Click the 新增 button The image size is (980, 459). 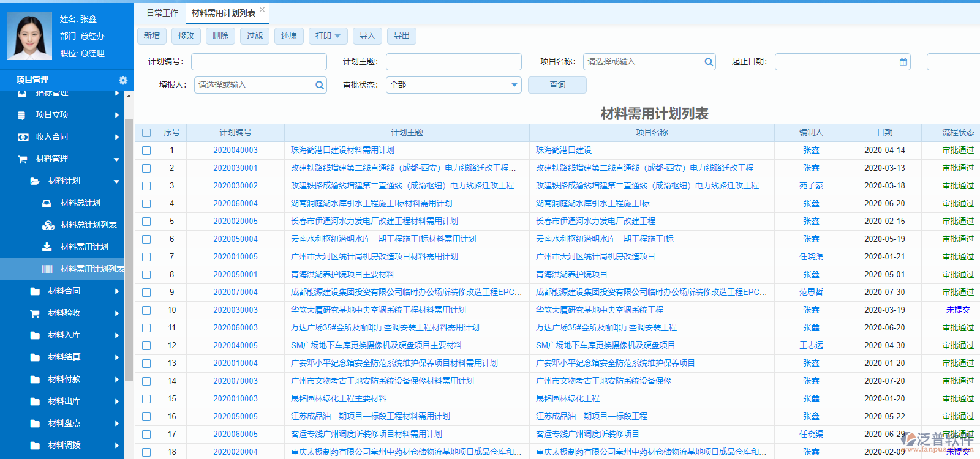[x=152, y=36]
